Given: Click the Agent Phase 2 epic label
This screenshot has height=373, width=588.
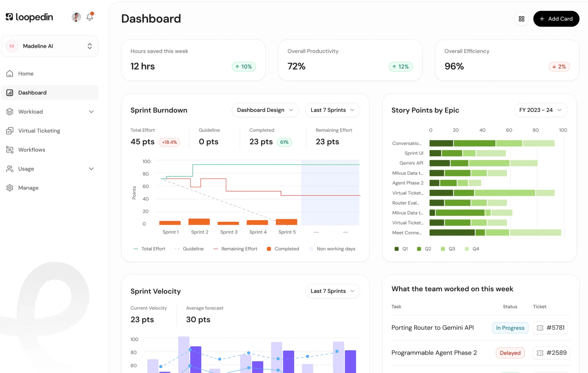Looking at the screenshot, I should click(x=408, y=183).
